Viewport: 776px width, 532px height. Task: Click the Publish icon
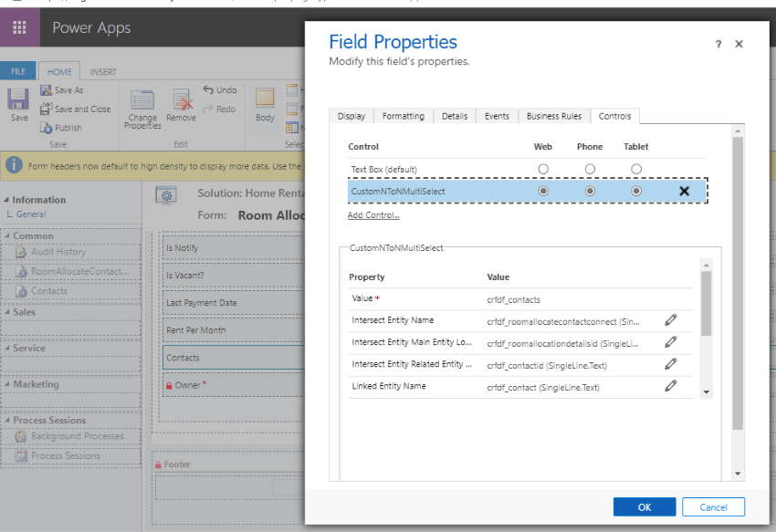(46, 128)
